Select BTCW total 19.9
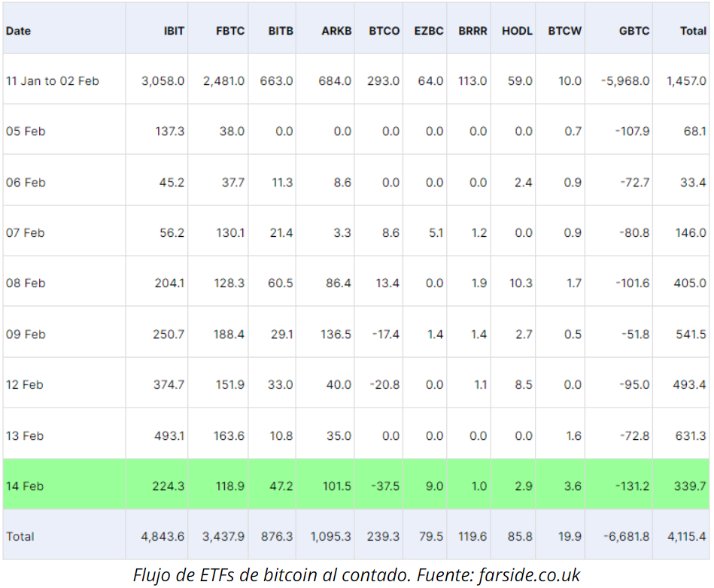This screenshot has width=714, height=588. [570, 537]
